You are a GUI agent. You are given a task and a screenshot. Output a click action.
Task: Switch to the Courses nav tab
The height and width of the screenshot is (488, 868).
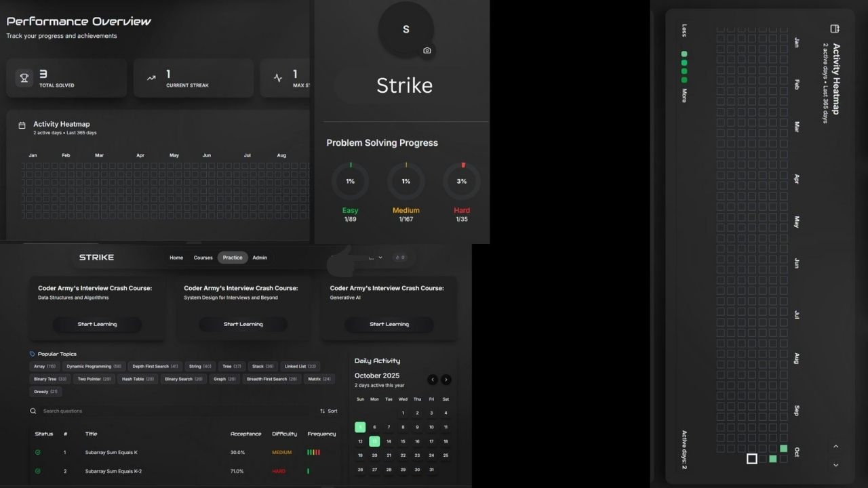click(x=203, y=258)
